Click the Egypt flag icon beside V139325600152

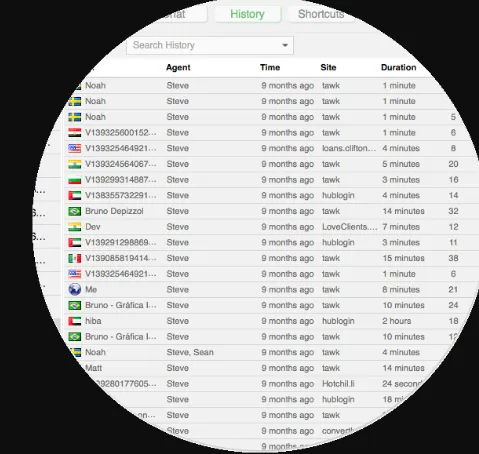[x=74, y=133]
